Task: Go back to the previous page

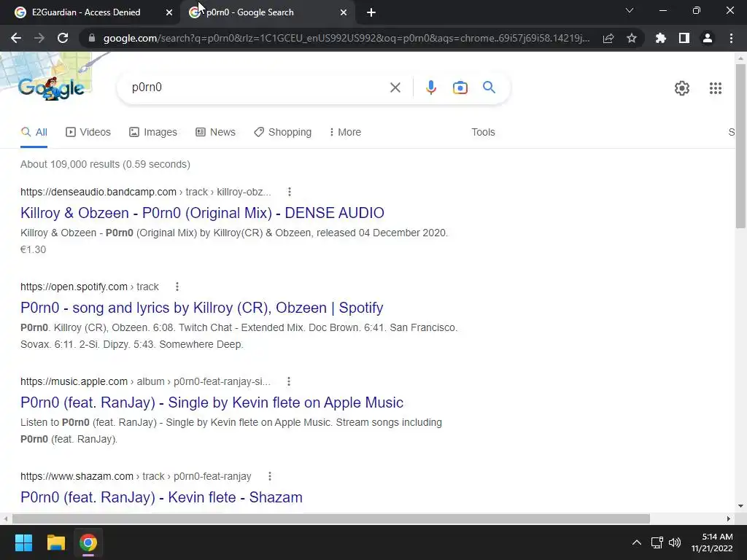Action: [x=16, y=38]
